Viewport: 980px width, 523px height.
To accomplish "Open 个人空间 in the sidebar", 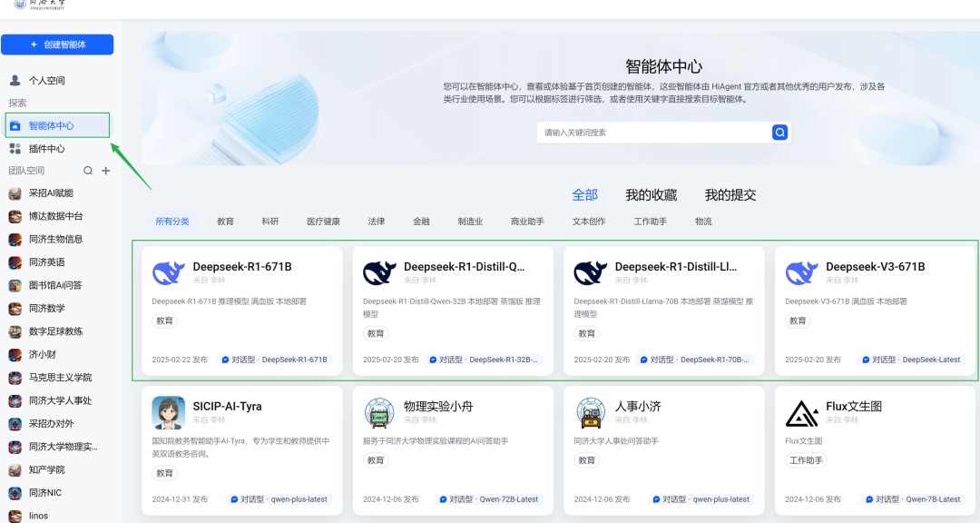I will click(x=46, y=80).
